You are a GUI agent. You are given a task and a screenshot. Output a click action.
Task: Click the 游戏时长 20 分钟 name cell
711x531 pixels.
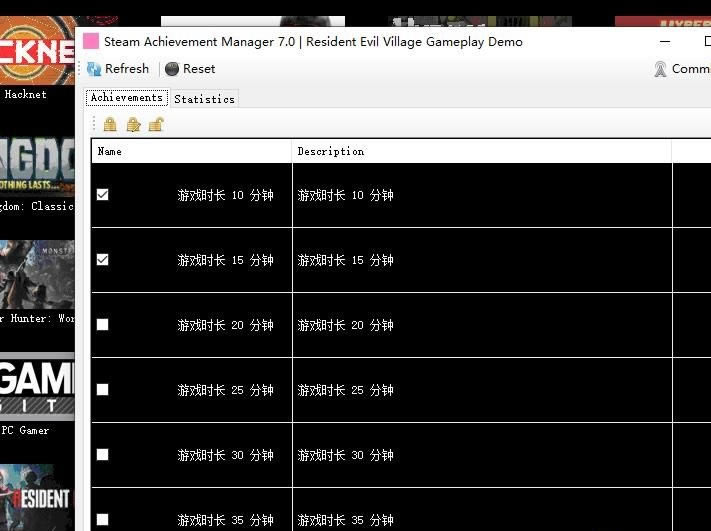click(192, 325)
